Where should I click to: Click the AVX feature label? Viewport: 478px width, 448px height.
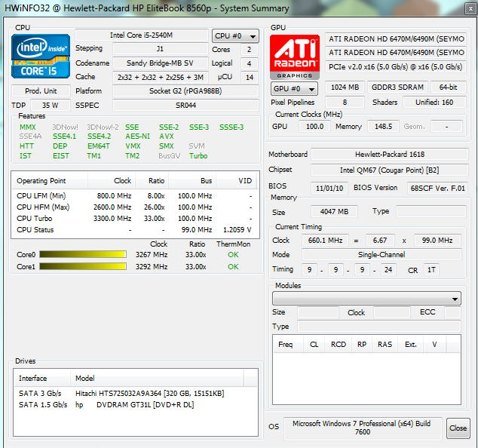pyautogui.click(x=167, y=137)
